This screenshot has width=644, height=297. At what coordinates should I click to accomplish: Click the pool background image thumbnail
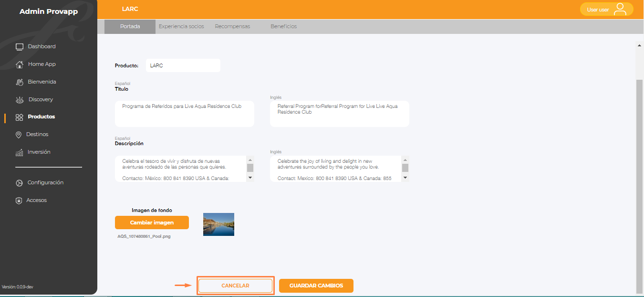coord(218,224)
